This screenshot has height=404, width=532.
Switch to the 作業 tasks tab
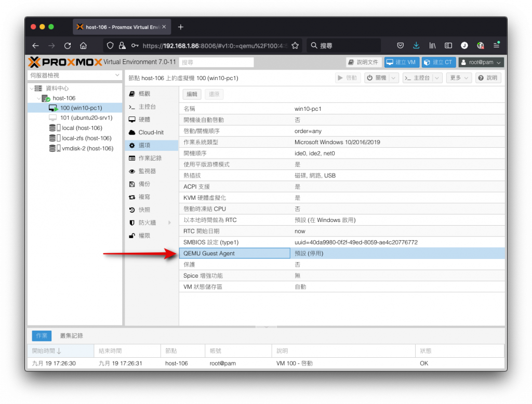[42, 336]
